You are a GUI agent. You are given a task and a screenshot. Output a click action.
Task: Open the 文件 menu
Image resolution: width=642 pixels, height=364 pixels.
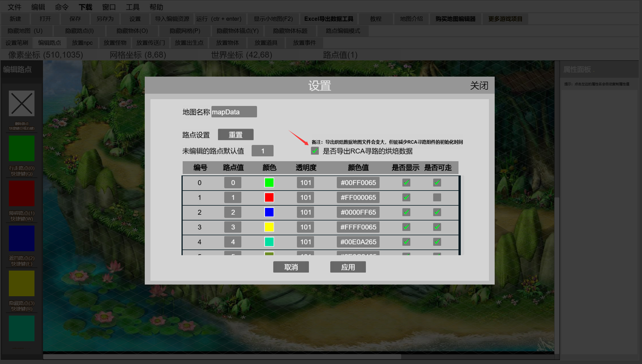[15, 7]
